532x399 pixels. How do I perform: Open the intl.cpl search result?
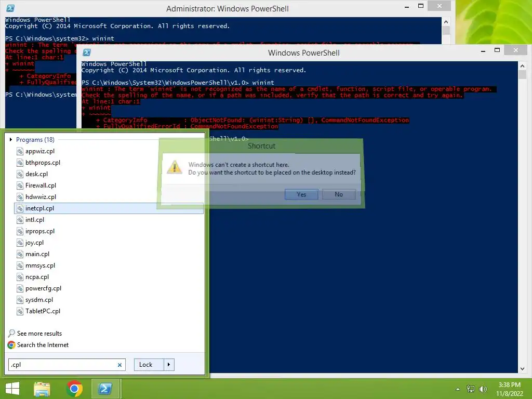pos(109,220)
